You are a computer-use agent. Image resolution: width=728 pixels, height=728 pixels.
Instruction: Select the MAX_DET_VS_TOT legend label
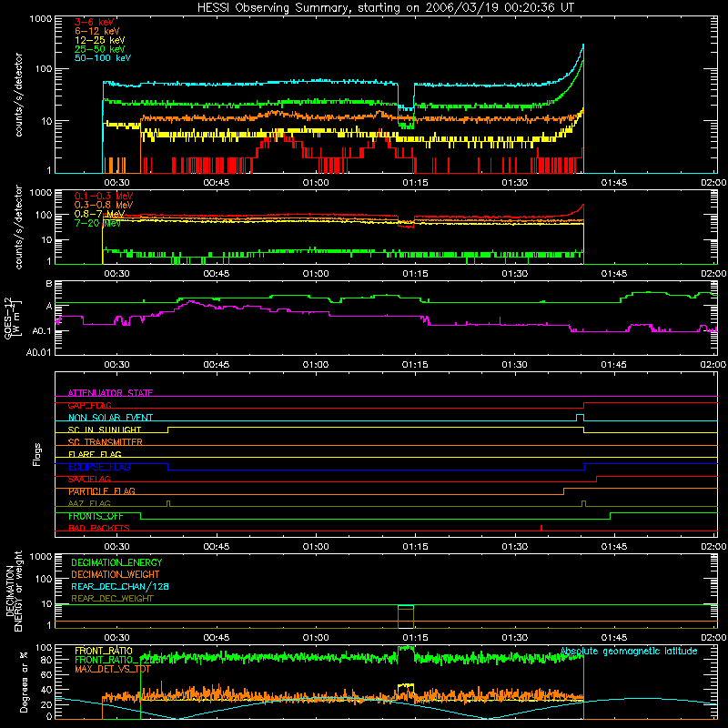112,669
